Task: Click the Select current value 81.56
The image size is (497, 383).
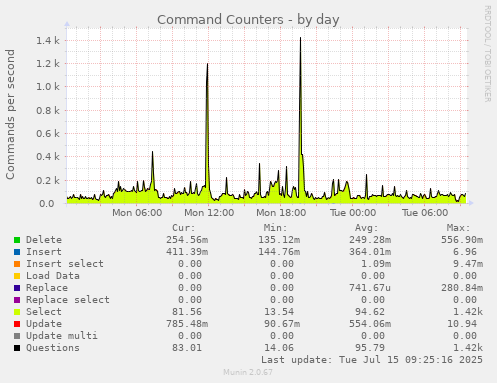Action: pyautogui.click(x=187, y=312)
